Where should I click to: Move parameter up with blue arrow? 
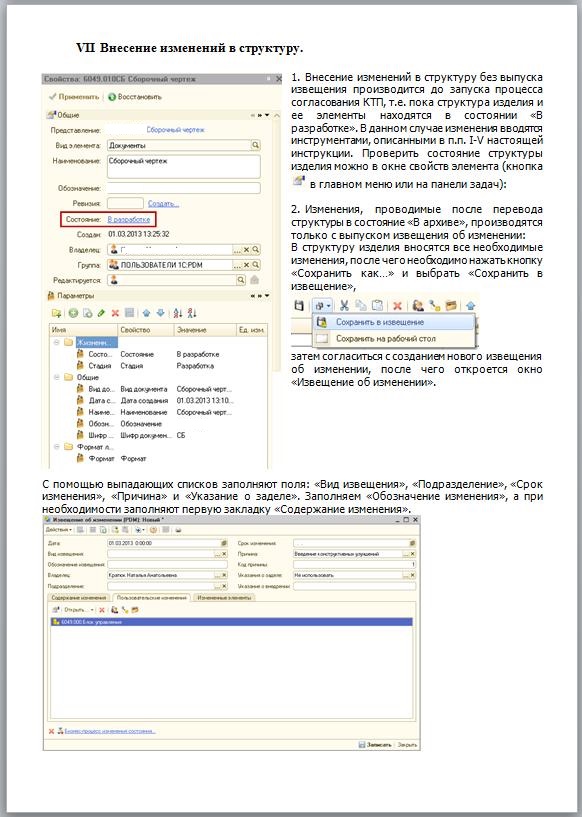click(146, 313)
